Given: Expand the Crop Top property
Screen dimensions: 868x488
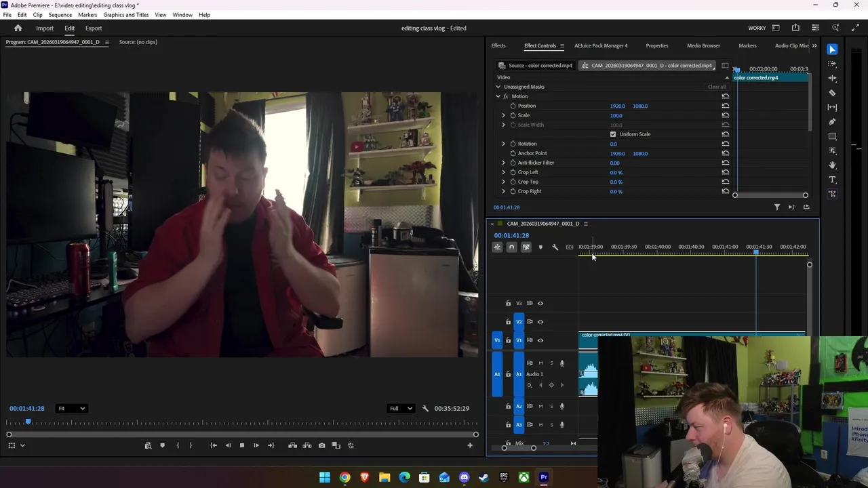Looking at the screenshot, I should [503, 182].
